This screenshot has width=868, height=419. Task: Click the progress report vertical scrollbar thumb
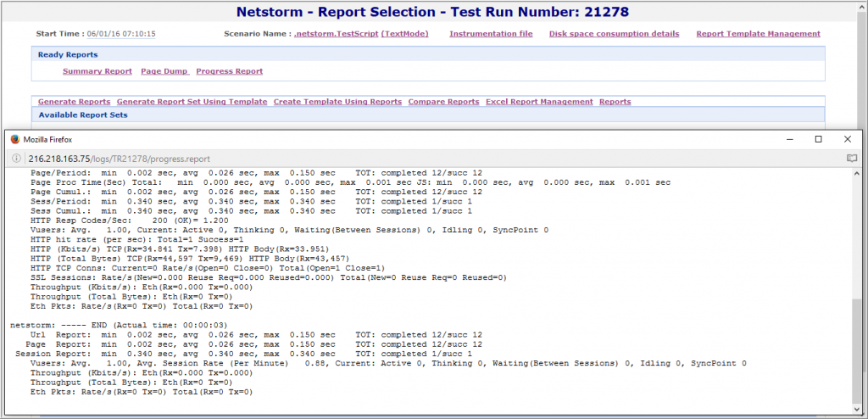(x=857, y=349)
